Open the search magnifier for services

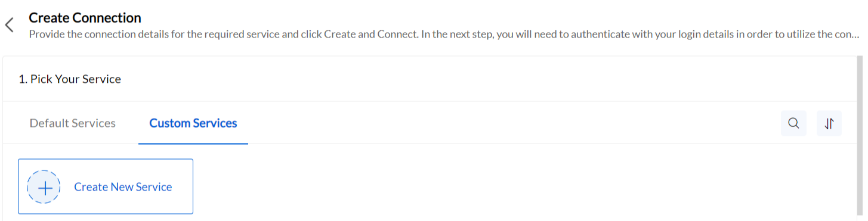(x=793, y=123)
